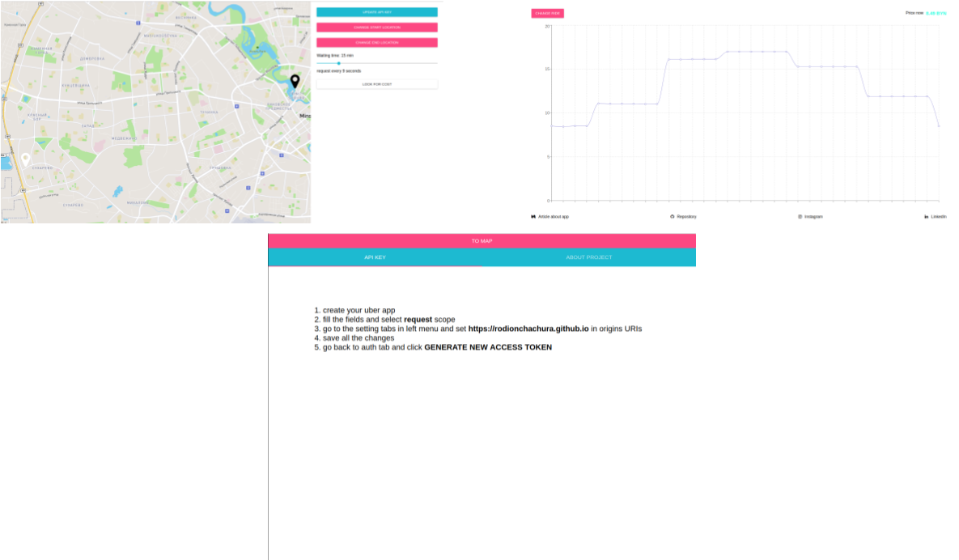The height and width of the screenshot is (560, 959).
Task: Click the 'Waiting time: 15 min' label
Action: point(335,56)
